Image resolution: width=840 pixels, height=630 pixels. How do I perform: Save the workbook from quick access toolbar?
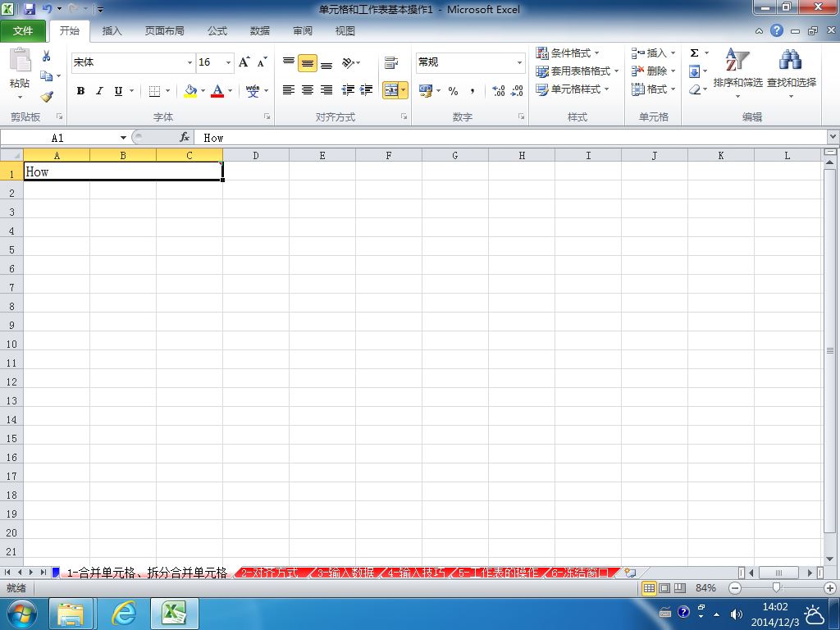tap(30, 9)
